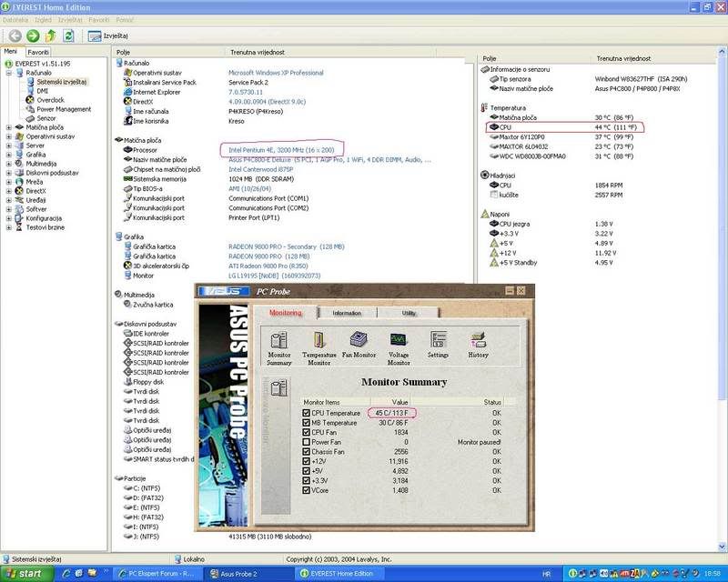
Task: Open Temperature Monitor in PC Probe
Action: [x=319, y=348]
